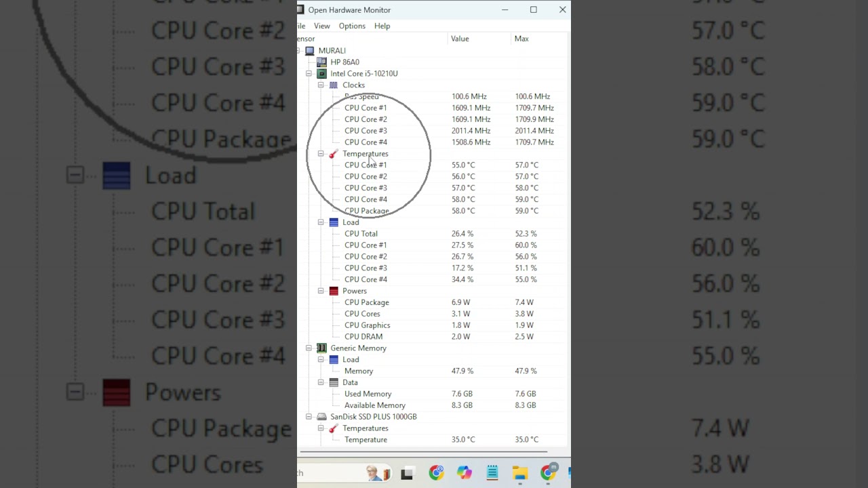Click the 52.3 % max load value
This screenshot has height=488, width=868.
(x=526, y=234)
